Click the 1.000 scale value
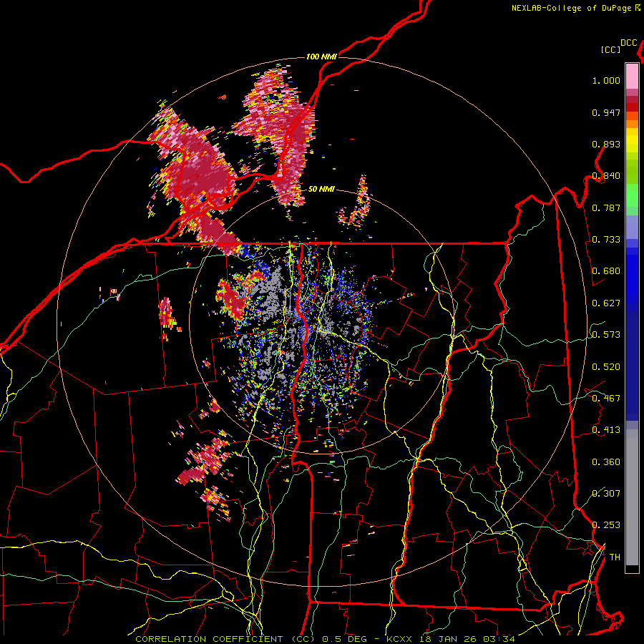Viewport: 644px width, 644px height. 606,80
